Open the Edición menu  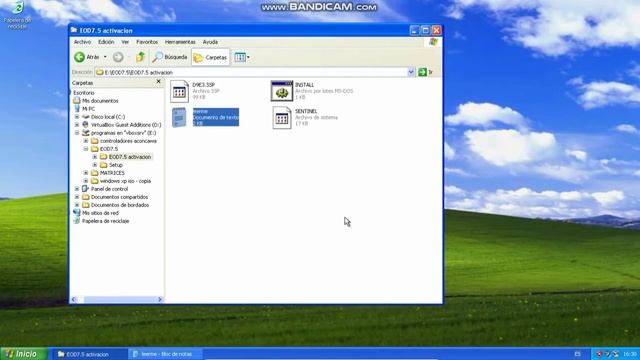click(x=106, y=42)
